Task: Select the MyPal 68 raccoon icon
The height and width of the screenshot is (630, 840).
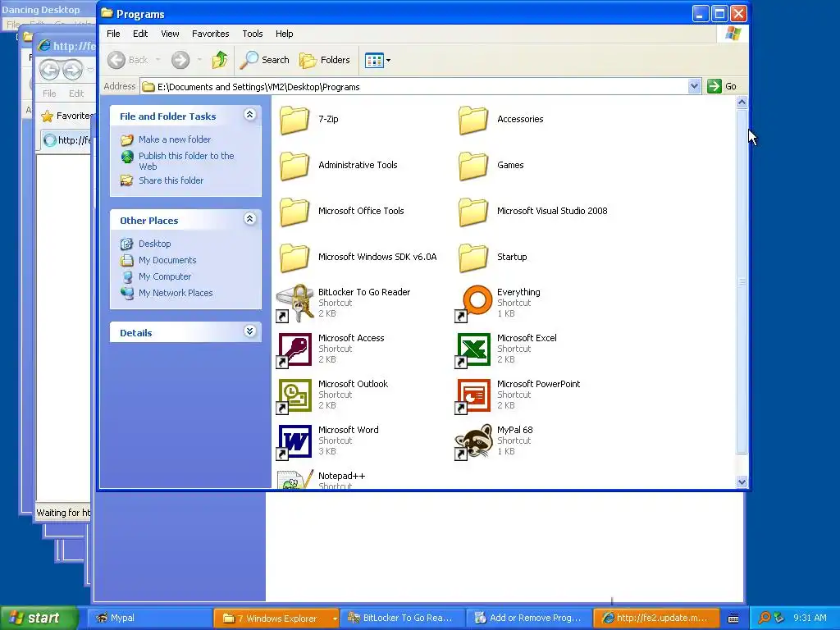Action: click(x=473, y=441)
